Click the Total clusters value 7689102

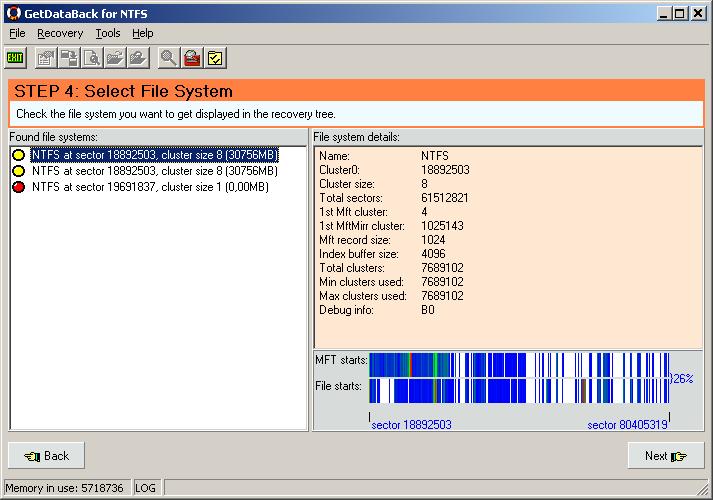point(442,268)
